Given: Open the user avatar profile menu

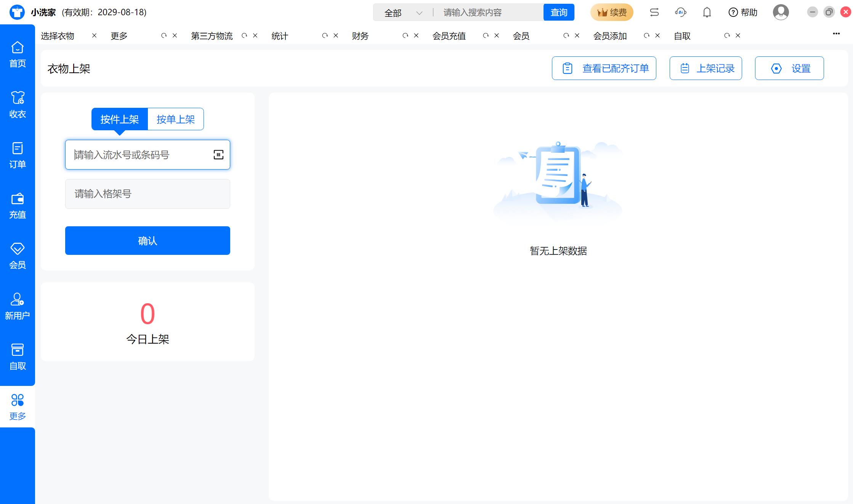Looking at the screenshot, I should click(781, 13).
